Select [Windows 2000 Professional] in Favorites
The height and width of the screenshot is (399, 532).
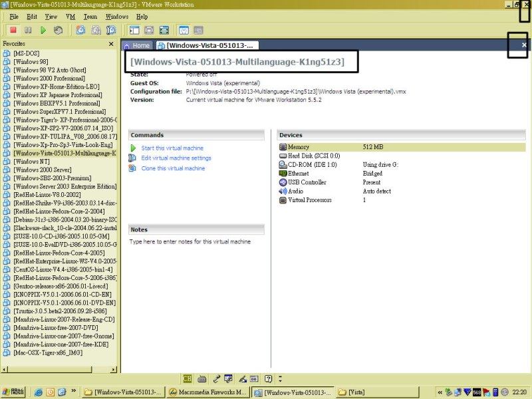coord(49,78)
